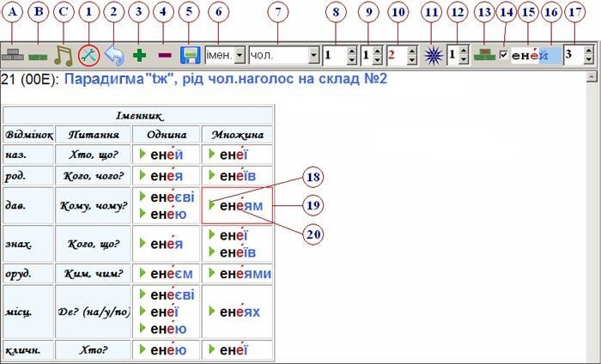Click green triangle beside vocative singular енею
The width and height of the screenshot is (601, 364).
coord(143,349)
